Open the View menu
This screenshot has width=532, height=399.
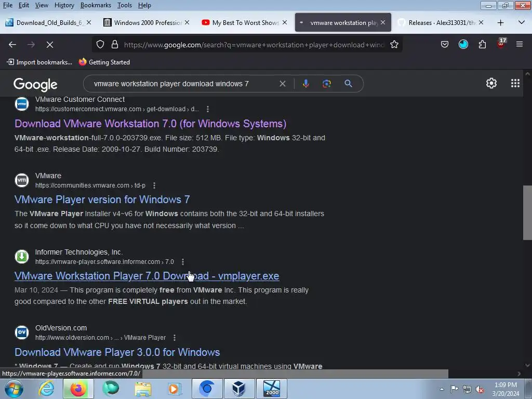click(x=42, y=5)
